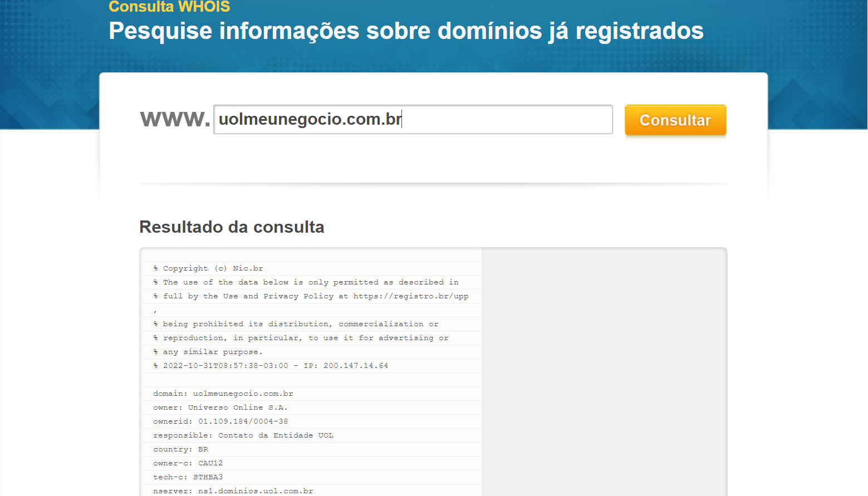Click the Consulta WHOIS heading
Viewport: 868px width, 496px height.
[169, 7]
